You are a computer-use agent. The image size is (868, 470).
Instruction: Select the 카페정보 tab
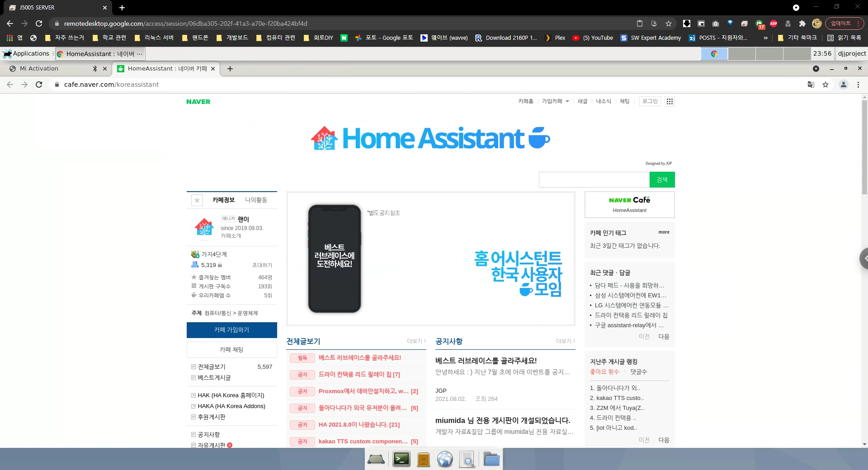[x=223, y=200]
